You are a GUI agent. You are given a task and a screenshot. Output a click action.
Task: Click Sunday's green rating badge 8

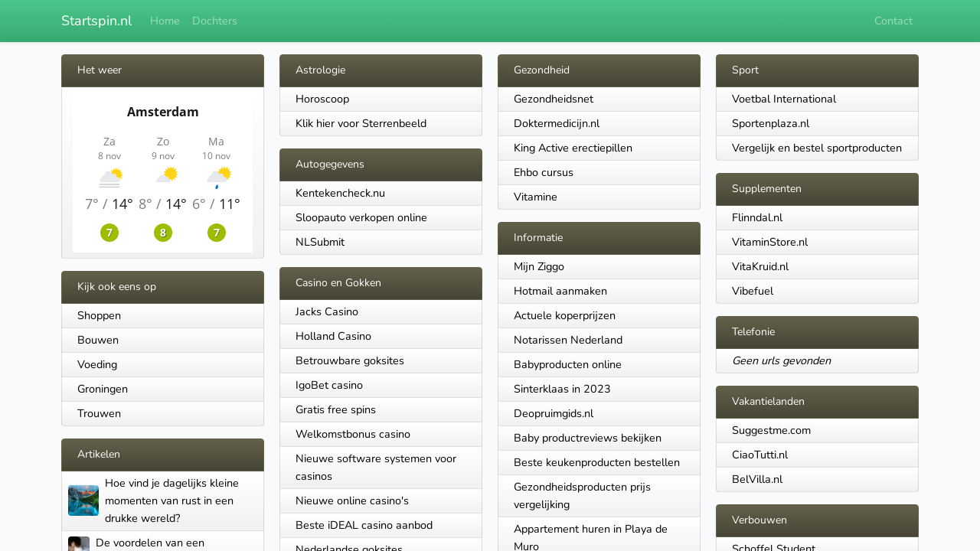[x=163, y=233]
